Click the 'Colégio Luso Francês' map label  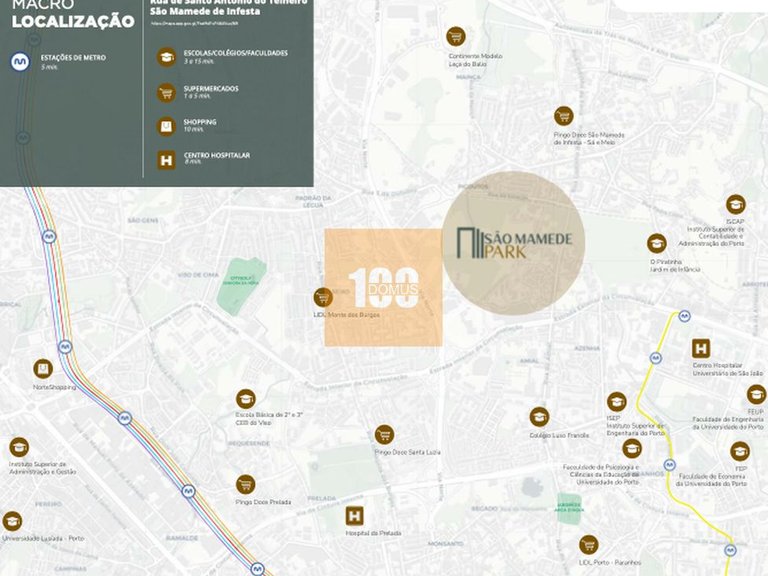pyautogui.click(x=559, y=435)
